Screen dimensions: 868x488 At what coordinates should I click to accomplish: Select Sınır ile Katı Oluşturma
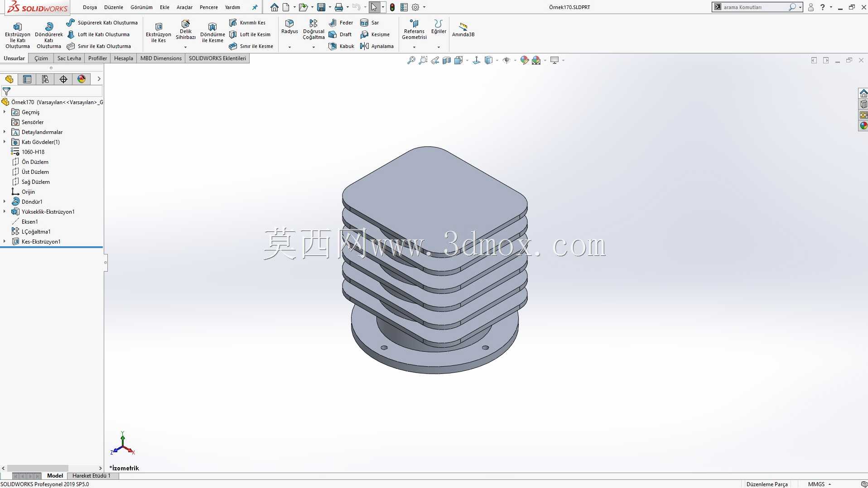pyautogui.click(x=99, y=46)
